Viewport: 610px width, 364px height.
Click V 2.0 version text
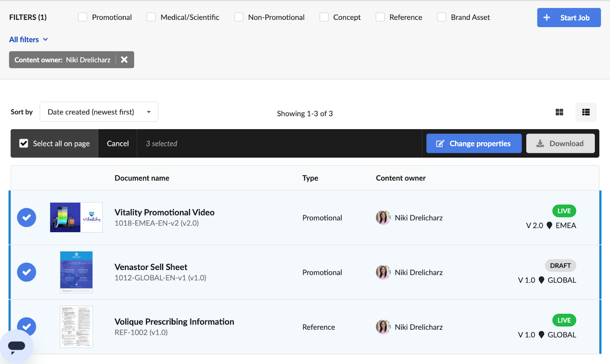click(535, 225)
